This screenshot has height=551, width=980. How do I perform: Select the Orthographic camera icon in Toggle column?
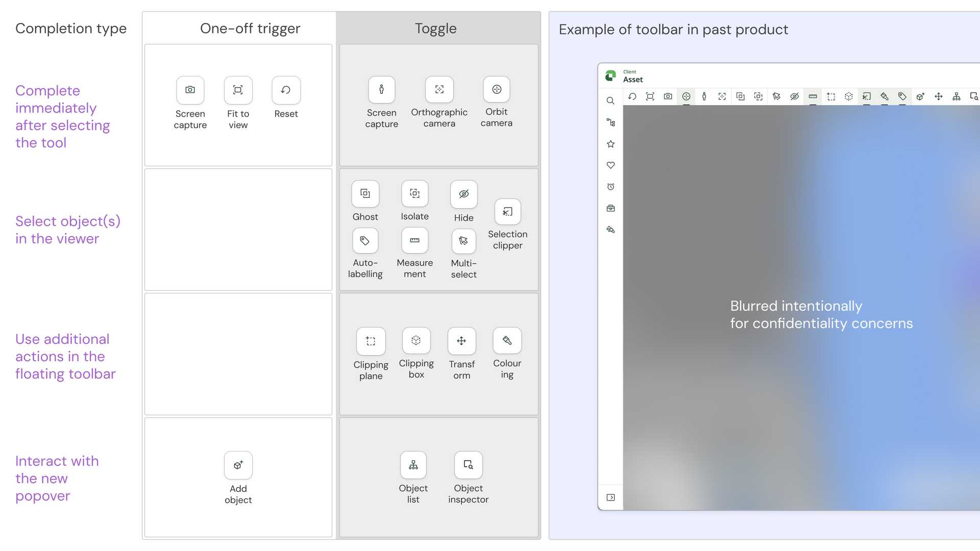(439, 89)
